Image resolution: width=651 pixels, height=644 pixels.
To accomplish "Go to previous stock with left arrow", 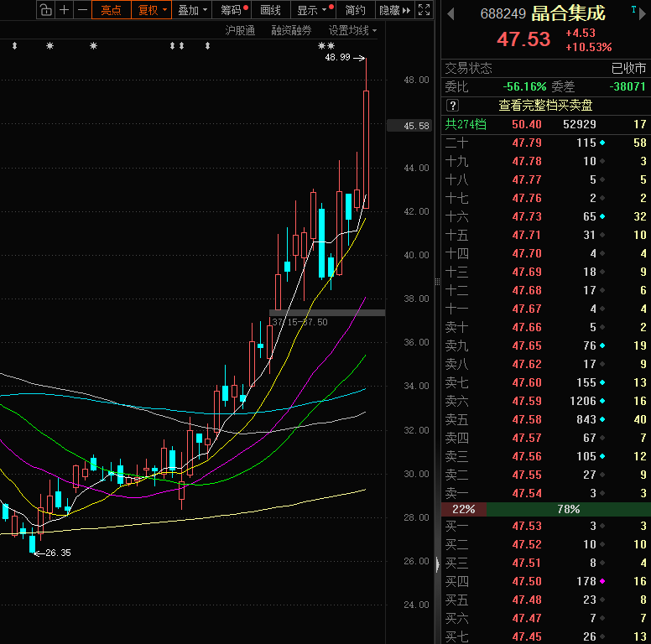I will 450,14.
